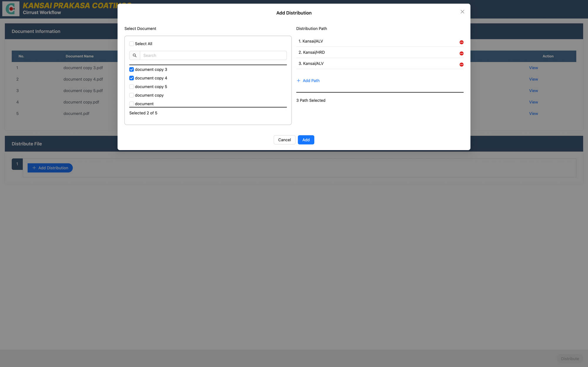
Task: Click the Cancel button
Action: (284, 140)
